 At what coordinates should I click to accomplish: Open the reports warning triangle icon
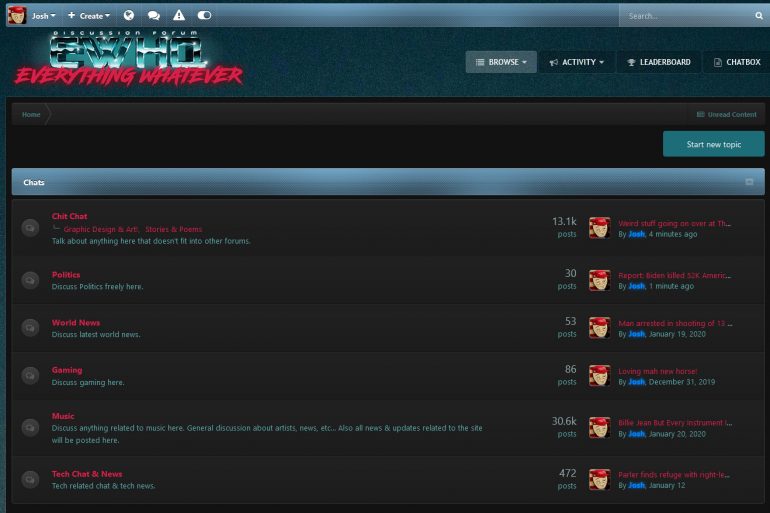(x=178, y=16)
